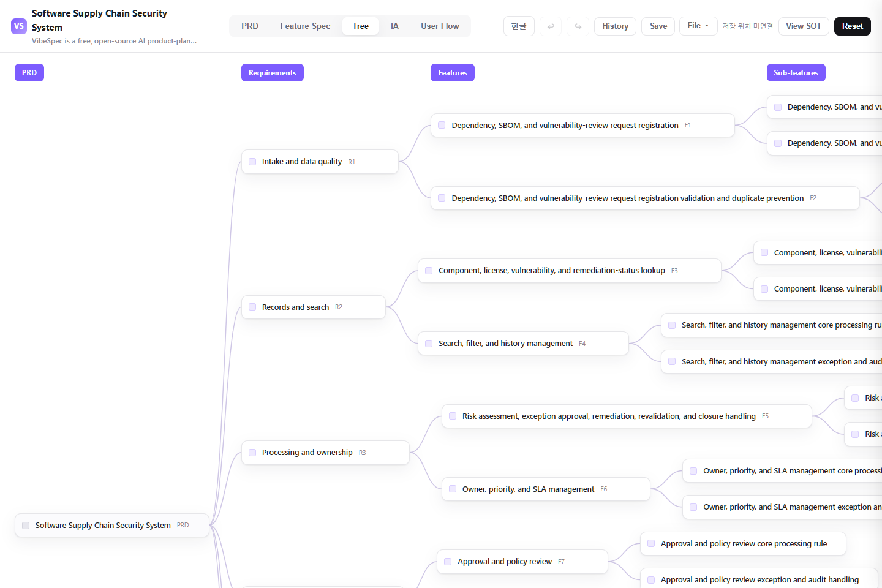882x588 pixels.
Task: Click the Features column header badge
Action: pyautogui.click(x=453, y=73)
